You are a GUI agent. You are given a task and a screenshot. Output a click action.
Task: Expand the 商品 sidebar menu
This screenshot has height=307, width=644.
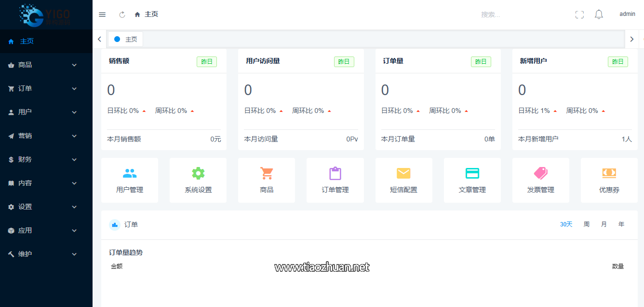(x=46, y=65)
